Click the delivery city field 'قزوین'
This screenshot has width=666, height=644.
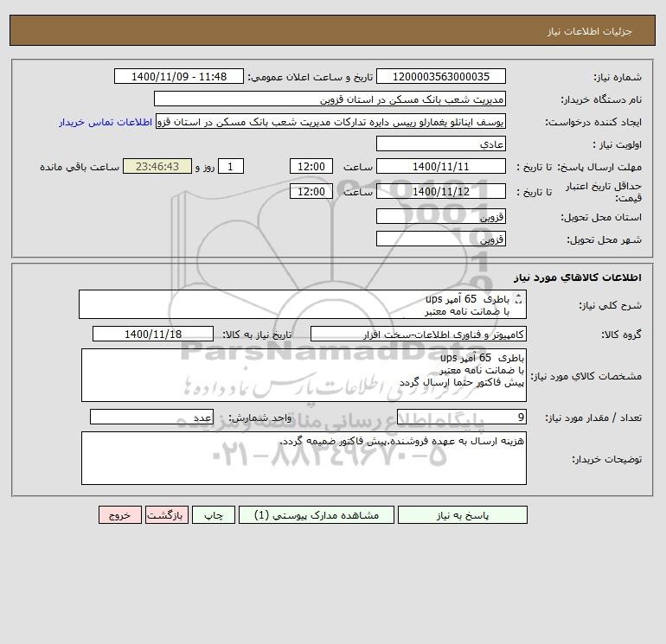pos(441,239)
